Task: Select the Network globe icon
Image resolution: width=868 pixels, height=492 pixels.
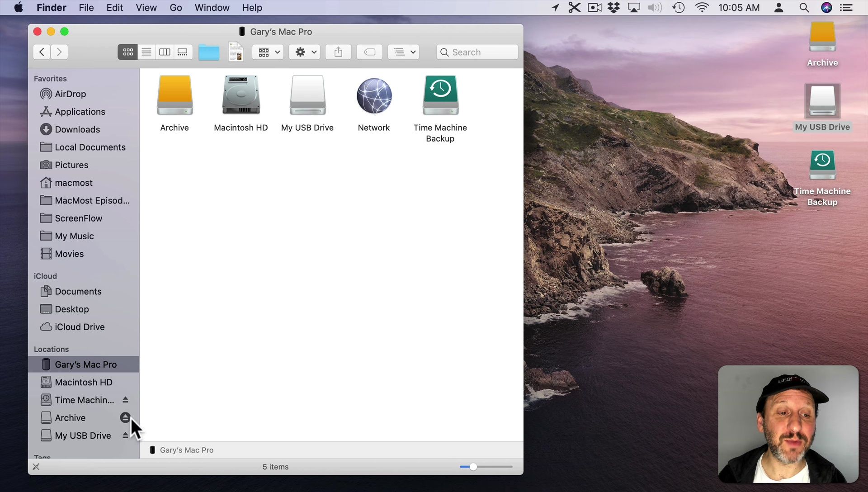Action: click(x=374, y=95)
